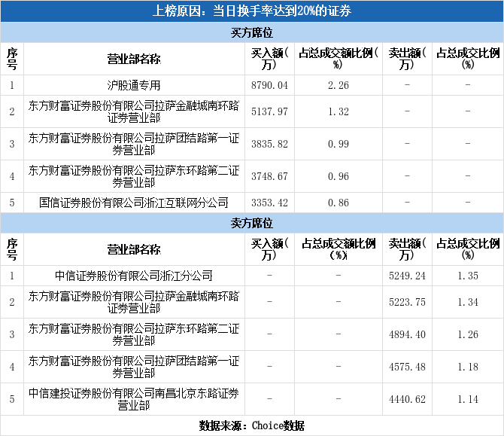Click 序号 header in seller table
The height and width of the screenshot is (436, 504).
[x=12, y=249]
